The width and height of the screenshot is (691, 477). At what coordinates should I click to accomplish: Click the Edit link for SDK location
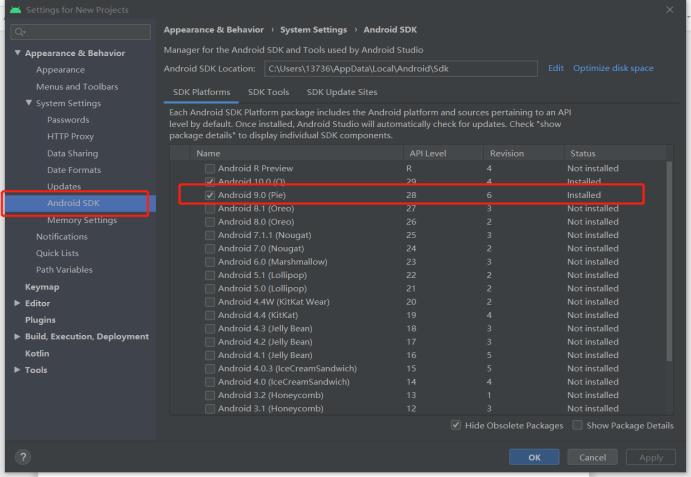pyautogui.click(x=556, y=68)
